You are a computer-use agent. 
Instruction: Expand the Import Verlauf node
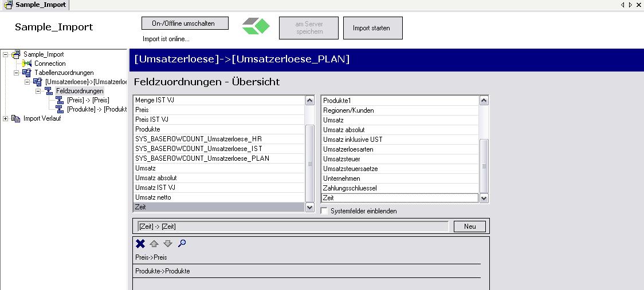point(5,118)
